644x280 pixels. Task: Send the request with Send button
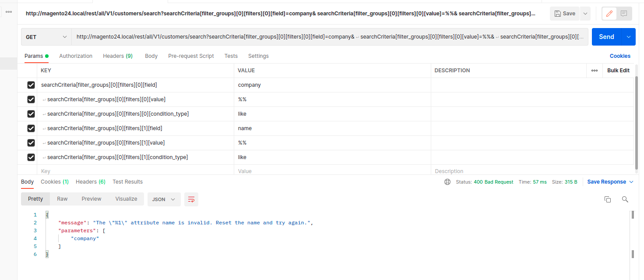click(606, 37)
